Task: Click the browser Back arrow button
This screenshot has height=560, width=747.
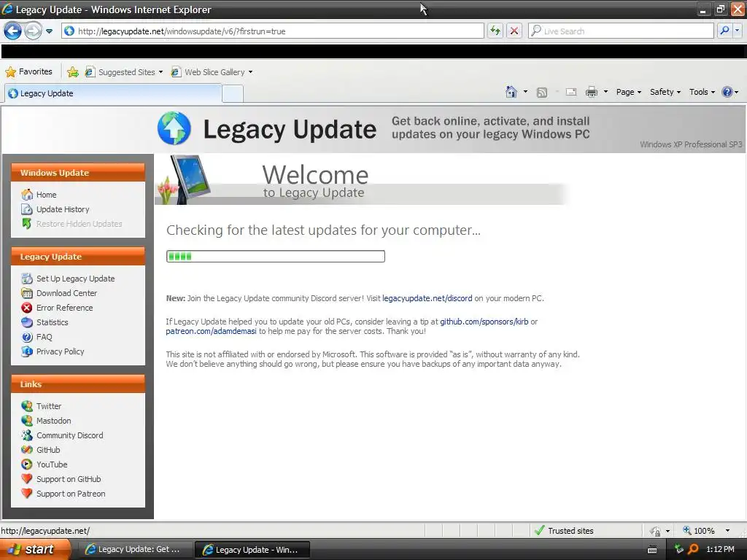Action: (13, 31)
